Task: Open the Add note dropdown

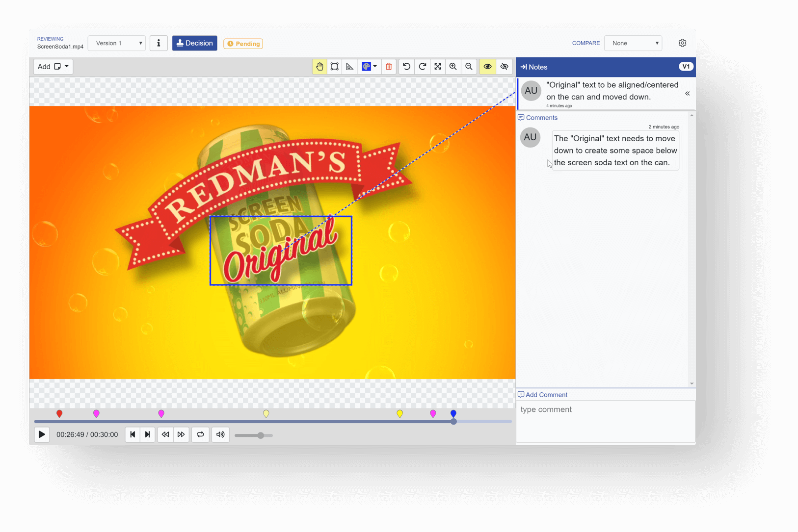Action: [53, 67]
